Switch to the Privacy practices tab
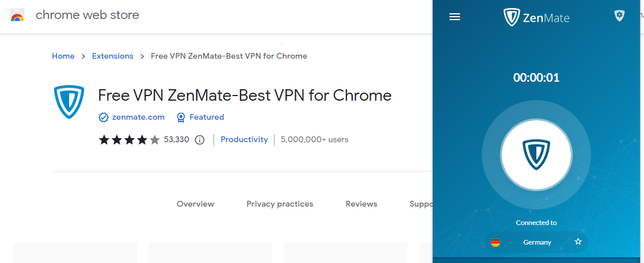The image size is (644, 263). coord(280,204)
